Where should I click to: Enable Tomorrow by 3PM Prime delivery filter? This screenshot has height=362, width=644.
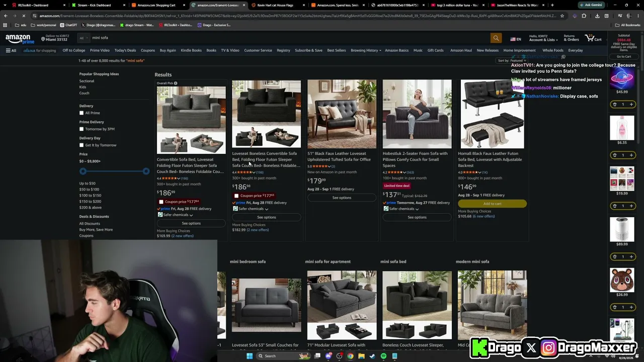pyautogui.click(x=82, y=129)
